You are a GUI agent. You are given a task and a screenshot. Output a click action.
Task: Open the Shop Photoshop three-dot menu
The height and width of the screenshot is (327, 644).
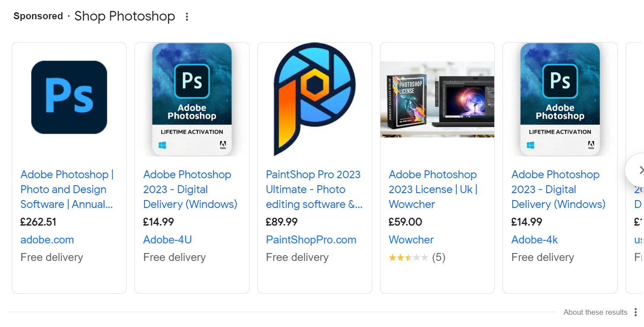(187, 17)
